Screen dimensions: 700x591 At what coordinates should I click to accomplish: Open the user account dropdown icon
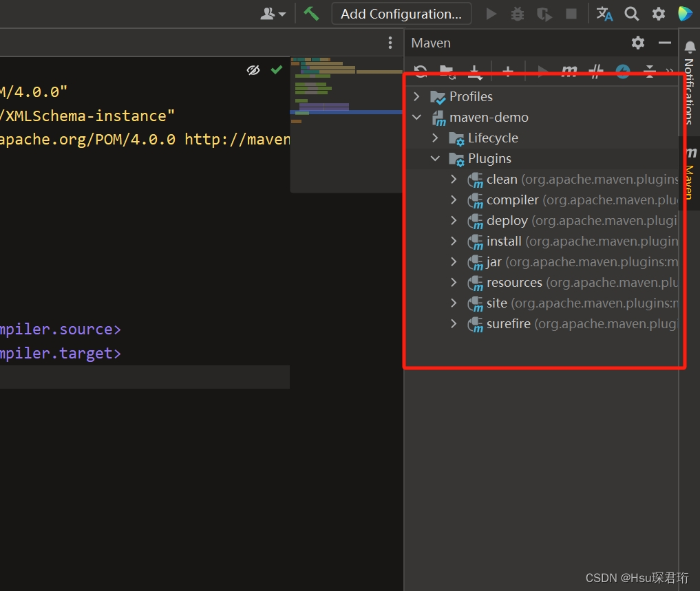tap(273, 14)
